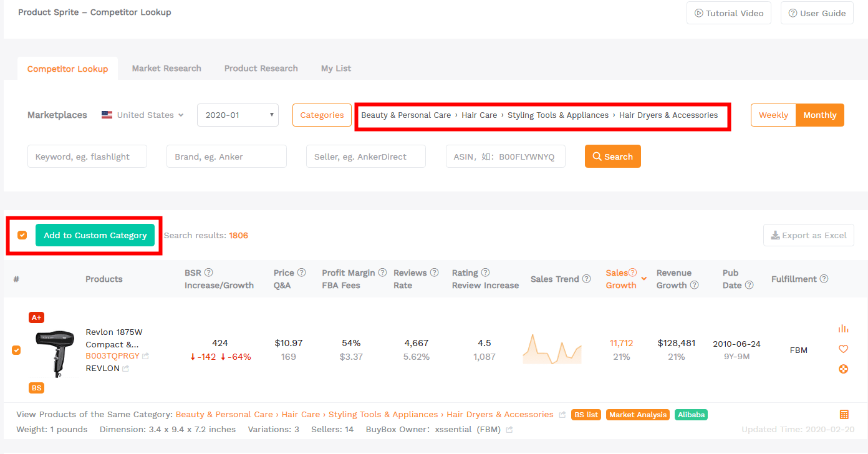Open the calculator icon at the bottom right
Viewport: 868px width, 454px height.
(x=844, y=414)
